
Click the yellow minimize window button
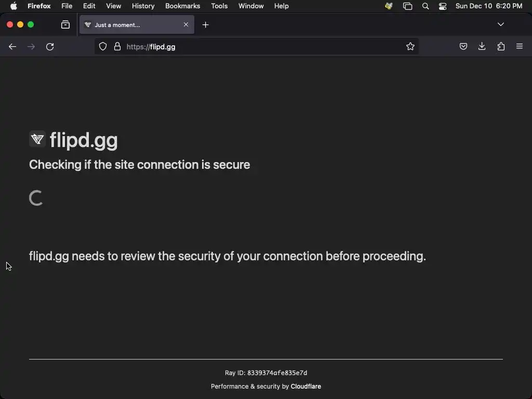20,24
